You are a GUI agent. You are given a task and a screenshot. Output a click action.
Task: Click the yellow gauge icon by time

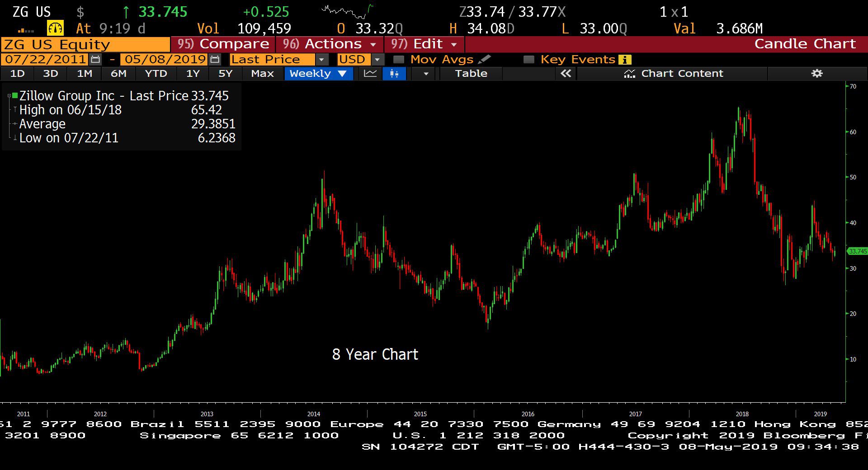point(55,28)
